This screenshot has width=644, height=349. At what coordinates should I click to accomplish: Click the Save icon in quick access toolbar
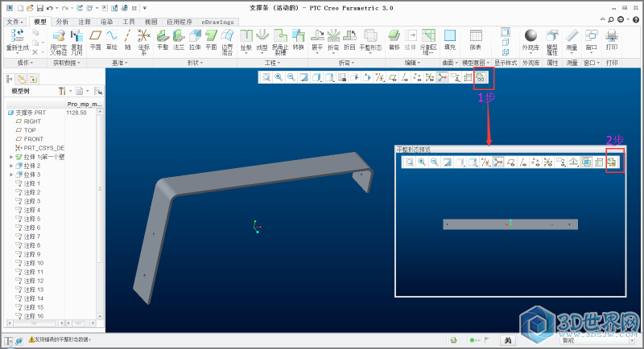pyautogui.click(x=39, y=8)
